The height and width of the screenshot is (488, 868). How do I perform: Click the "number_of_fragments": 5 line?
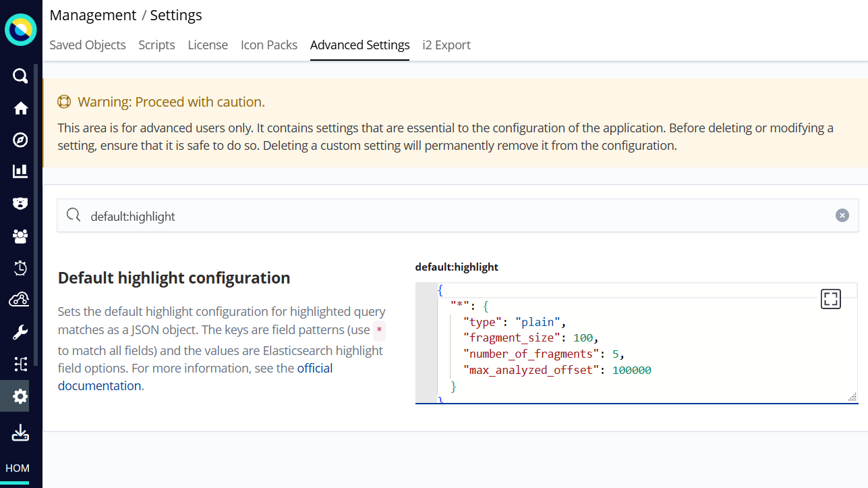coord(544,354)
